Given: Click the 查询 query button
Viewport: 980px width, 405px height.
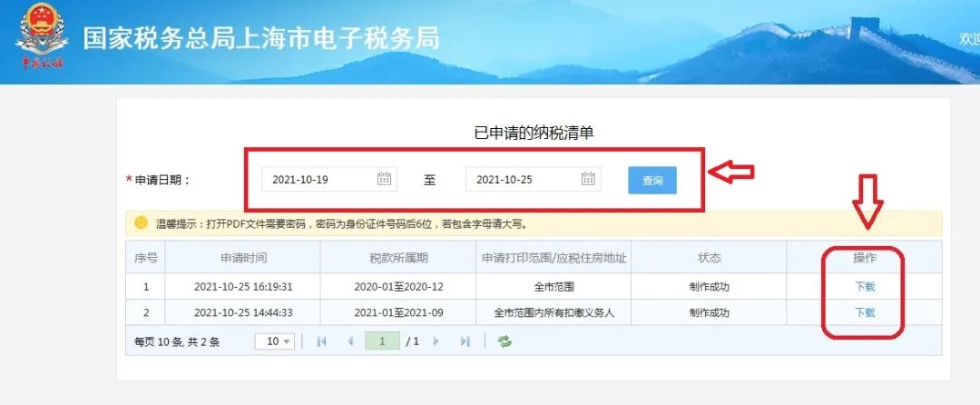Looking at the screenshot, I should pos(652,181).
